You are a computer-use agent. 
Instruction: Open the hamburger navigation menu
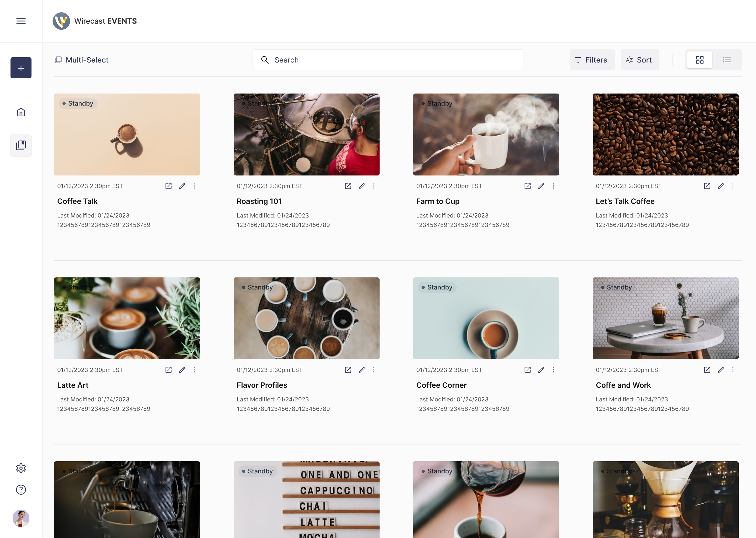click(x=21, y=21)
